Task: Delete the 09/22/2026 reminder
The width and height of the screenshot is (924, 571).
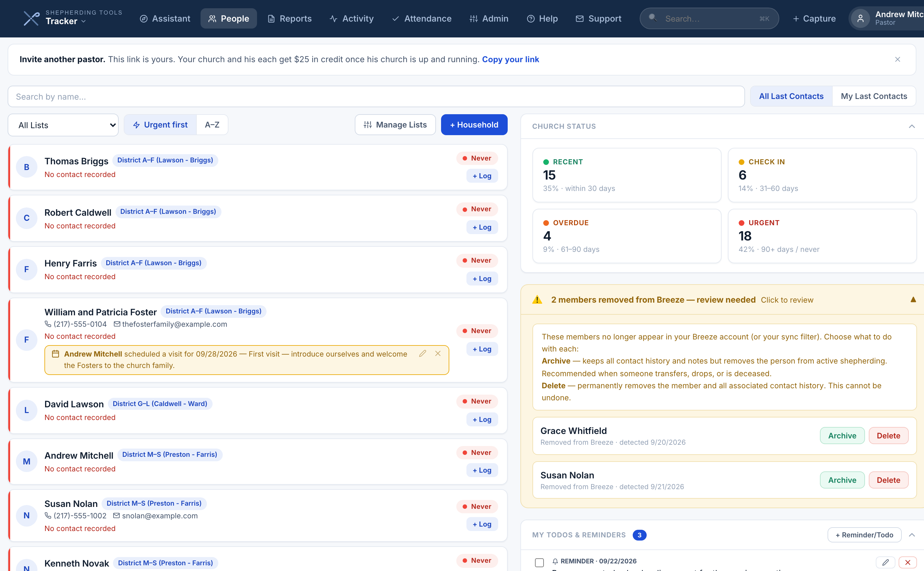Action: 907,562
